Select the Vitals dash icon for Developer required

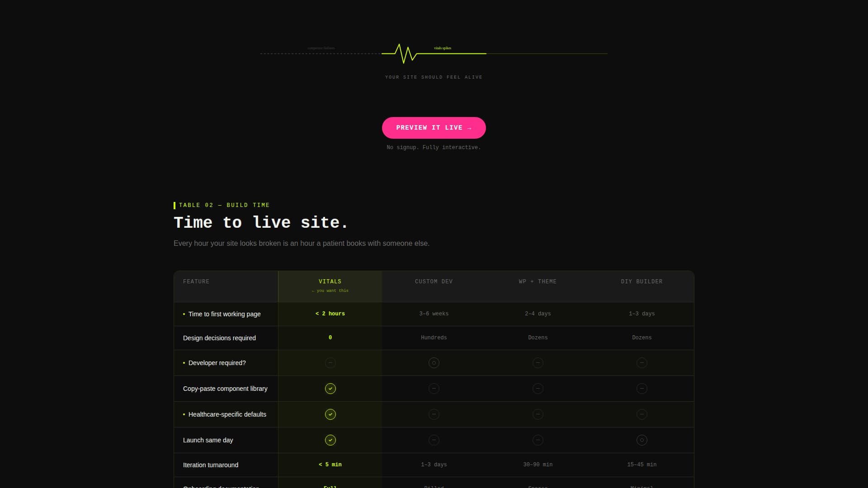[x=330, y=363]
